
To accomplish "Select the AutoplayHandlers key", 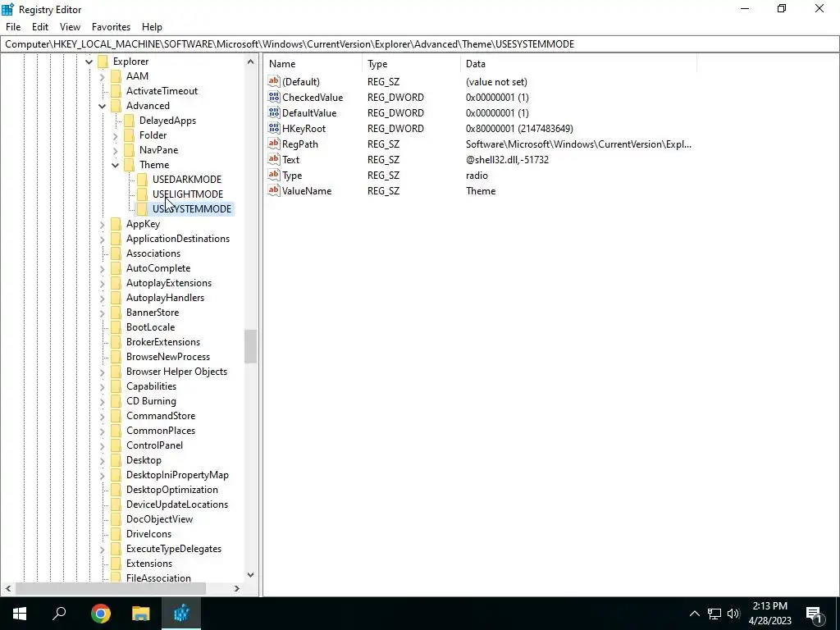I will [x=165, y=298].
